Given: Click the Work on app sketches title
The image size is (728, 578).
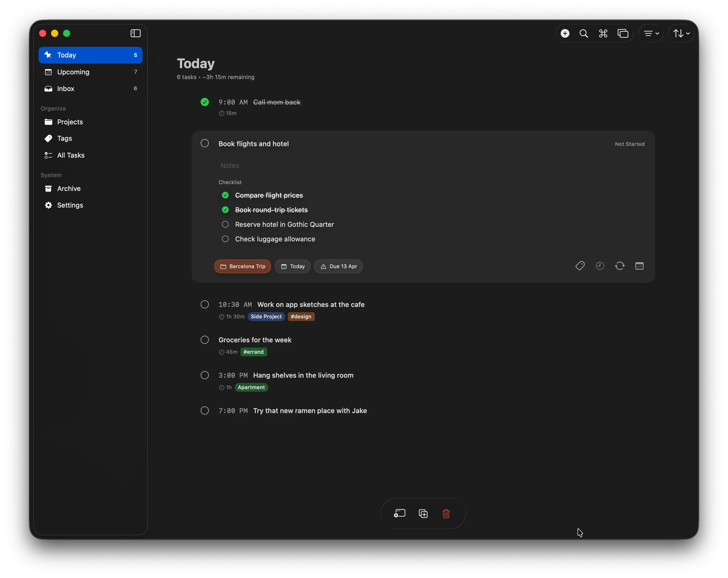Looking at the screenshot, I should (x=311, y=305).
